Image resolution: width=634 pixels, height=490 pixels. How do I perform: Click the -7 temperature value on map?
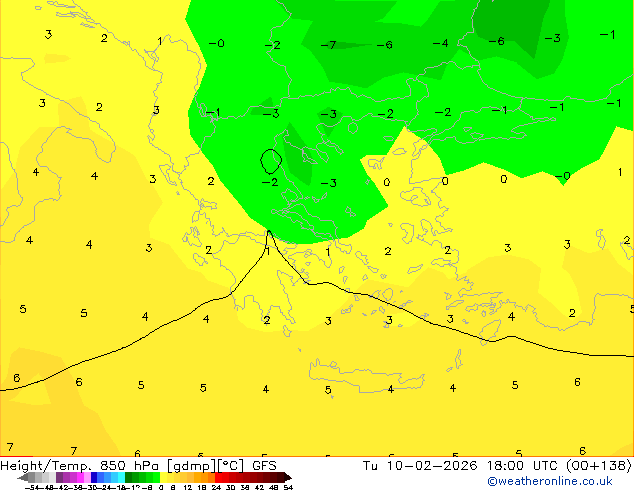[x=328, y=44]
